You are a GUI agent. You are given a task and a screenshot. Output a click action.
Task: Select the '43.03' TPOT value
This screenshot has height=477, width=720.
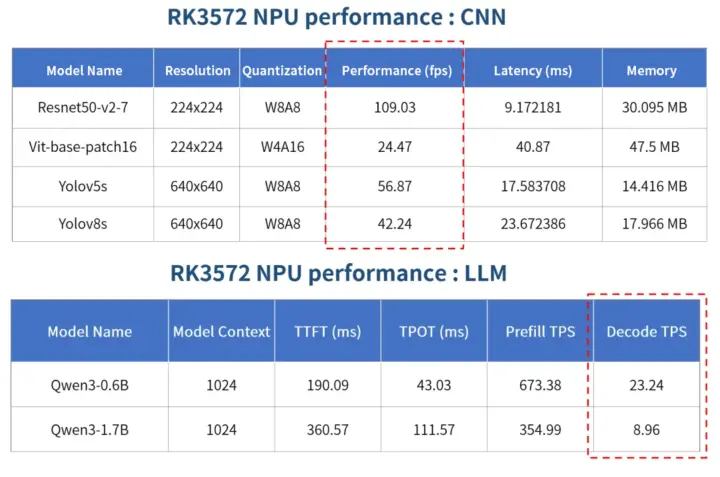pos(434,385)
